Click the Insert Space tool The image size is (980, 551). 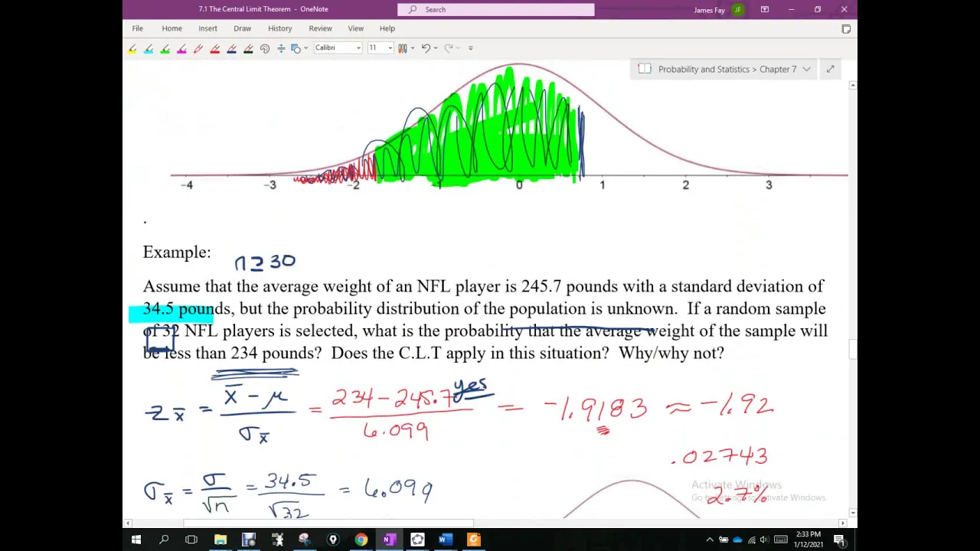[281, 48]
